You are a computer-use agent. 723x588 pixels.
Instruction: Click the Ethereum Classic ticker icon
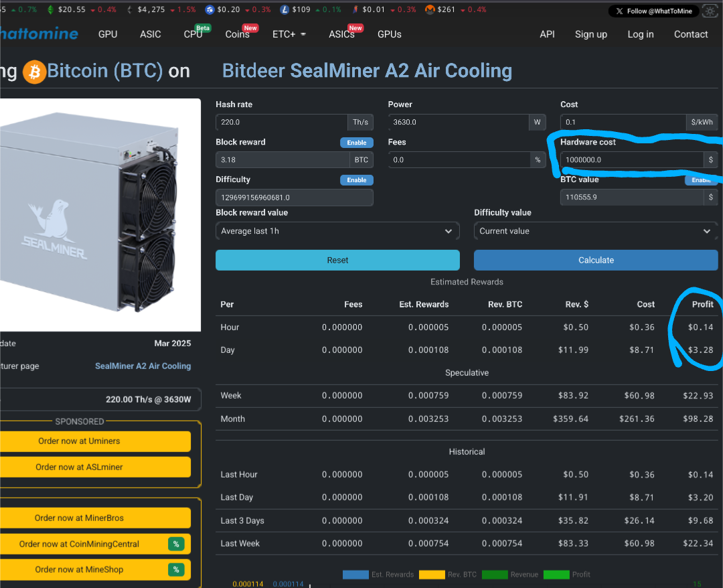(x=50, y=10)
